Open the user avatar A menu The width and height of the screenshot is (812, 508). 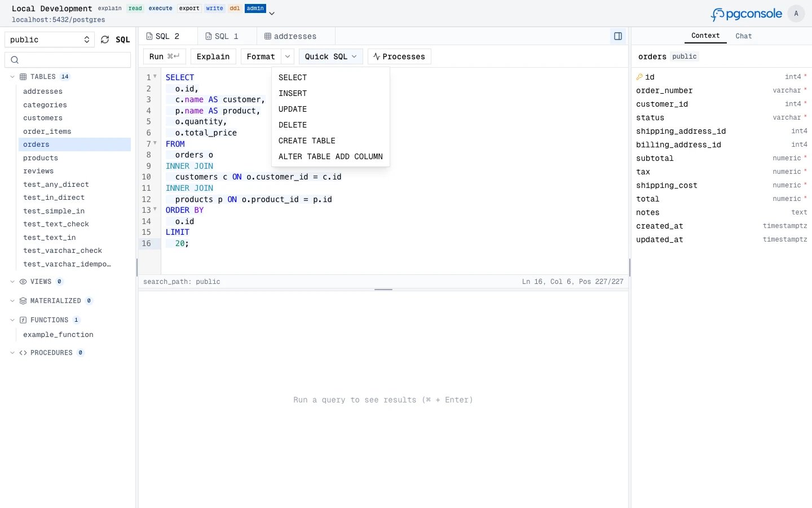[x=796, y=14]
